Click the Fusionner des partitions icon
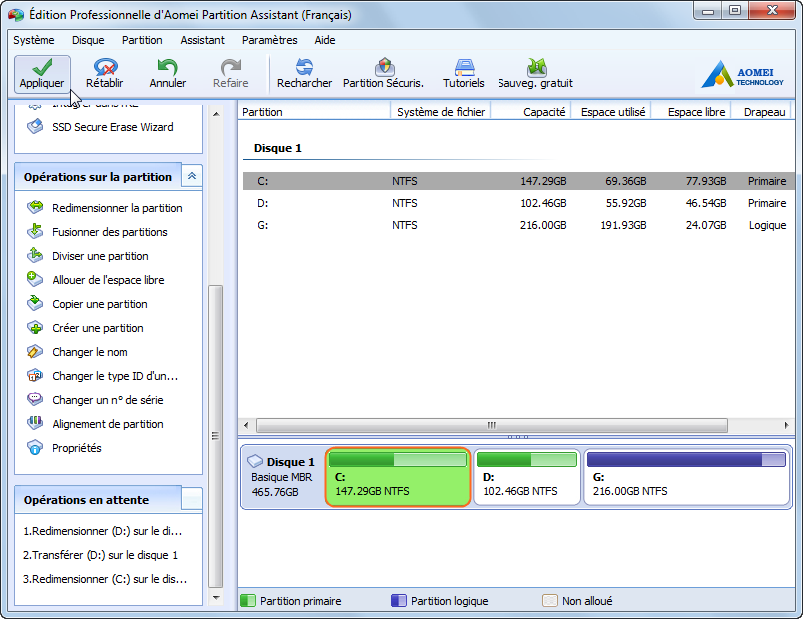 35,231
